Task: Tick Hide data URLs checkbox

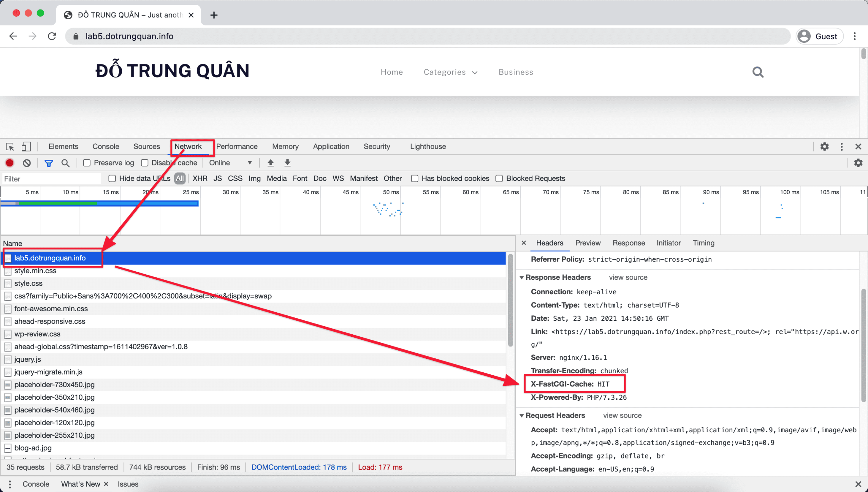Action: tap(112, 179)
